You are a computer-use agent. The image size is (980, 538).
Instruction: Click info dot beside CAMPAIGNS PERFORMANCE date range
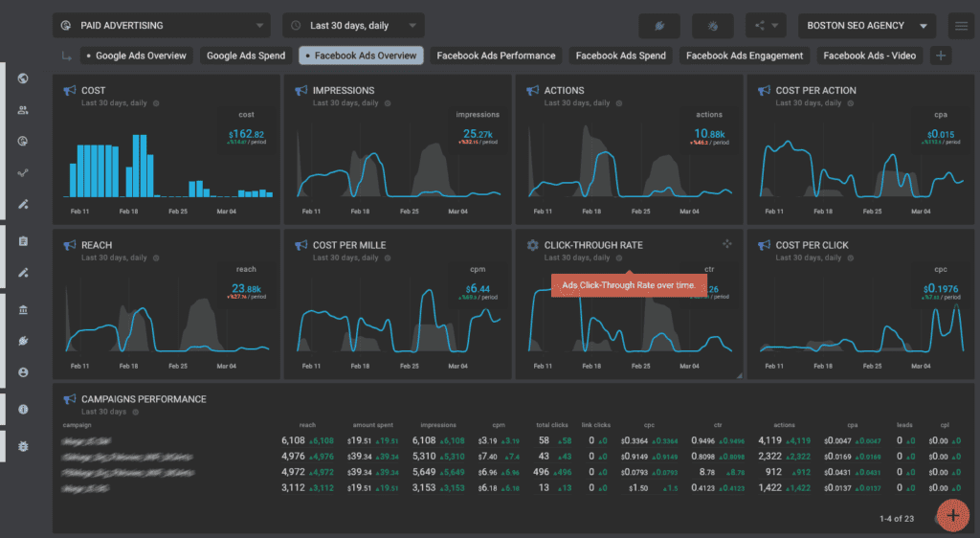(136, 412)
